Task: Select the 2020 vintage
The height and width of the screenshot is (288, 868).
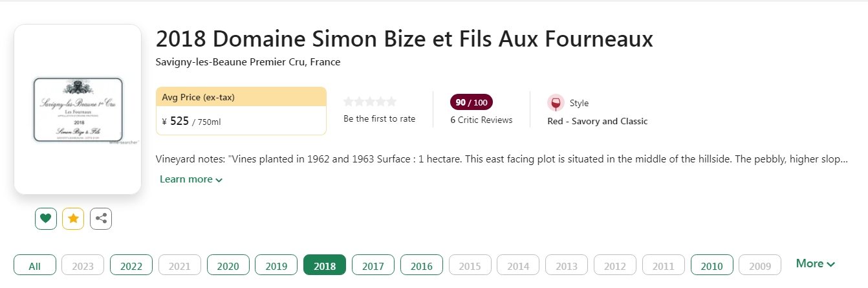Action: pos(228,265)
